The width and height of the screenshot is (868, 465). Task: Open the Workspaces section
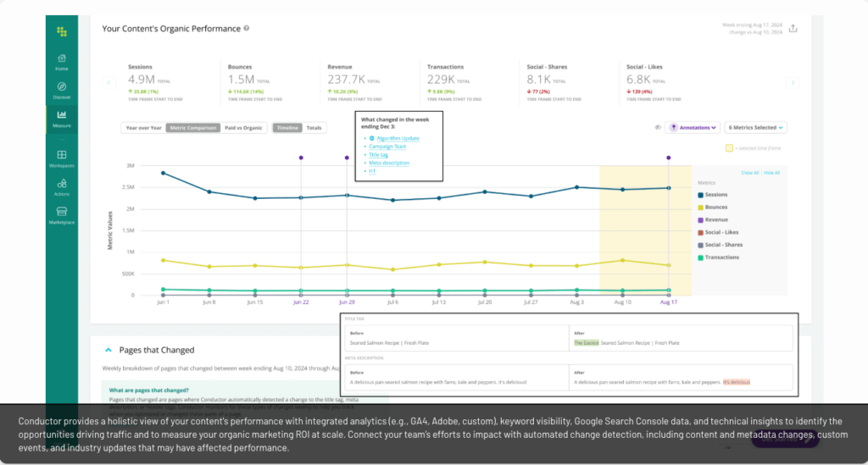click(x=61, y=158)
